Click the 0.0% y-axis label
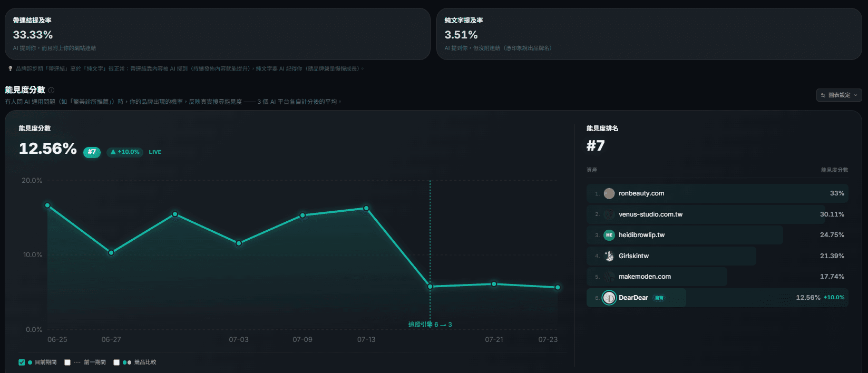The image size is (868, 373). [34, 330]
